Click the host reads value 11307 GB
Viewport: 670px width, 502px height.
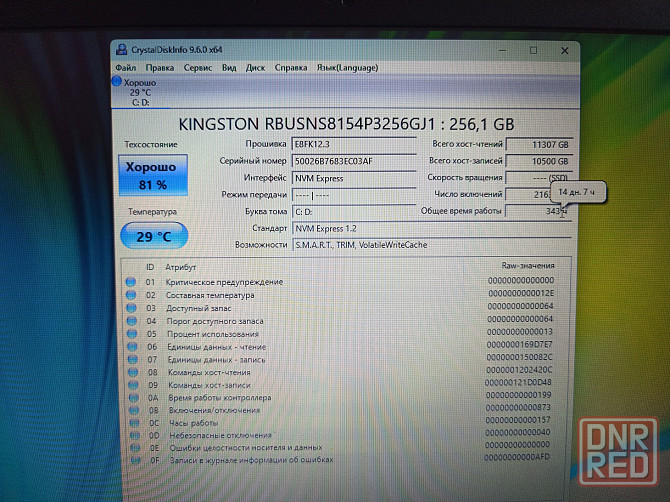tap(539, 145)
